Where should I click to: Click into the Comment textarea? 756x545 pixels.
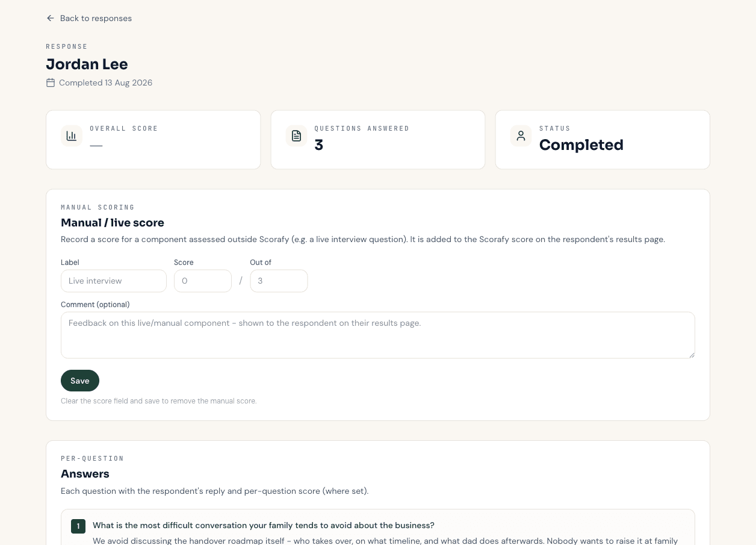point(378,335)
